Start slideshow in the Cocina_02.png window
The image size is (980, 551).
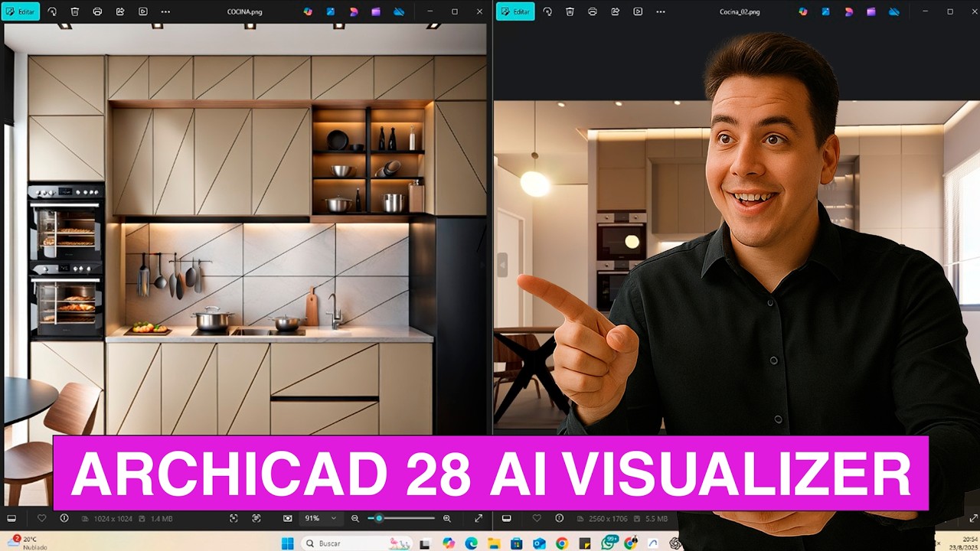(639, 11)
